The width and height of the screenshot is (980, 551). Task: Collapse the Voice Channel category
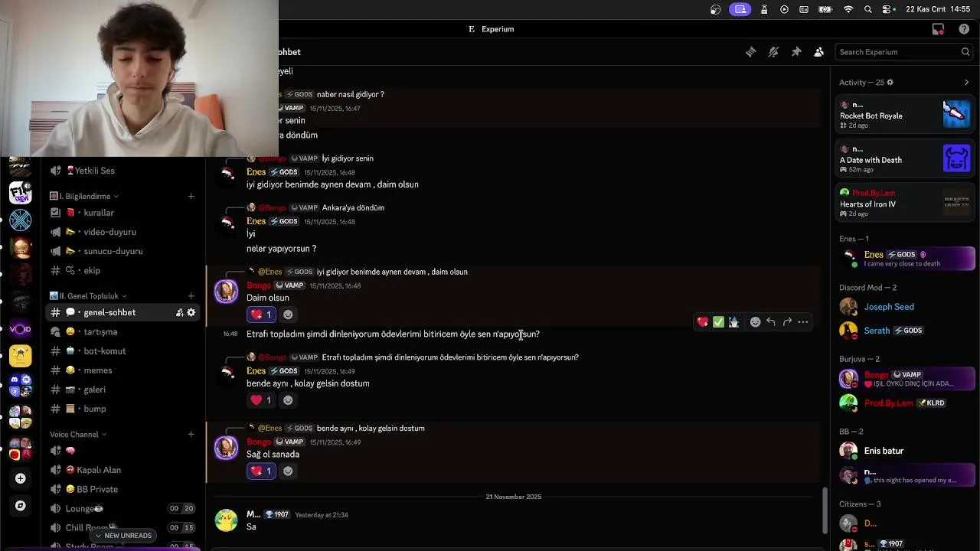pyautogui.click(x=78, y=434)
